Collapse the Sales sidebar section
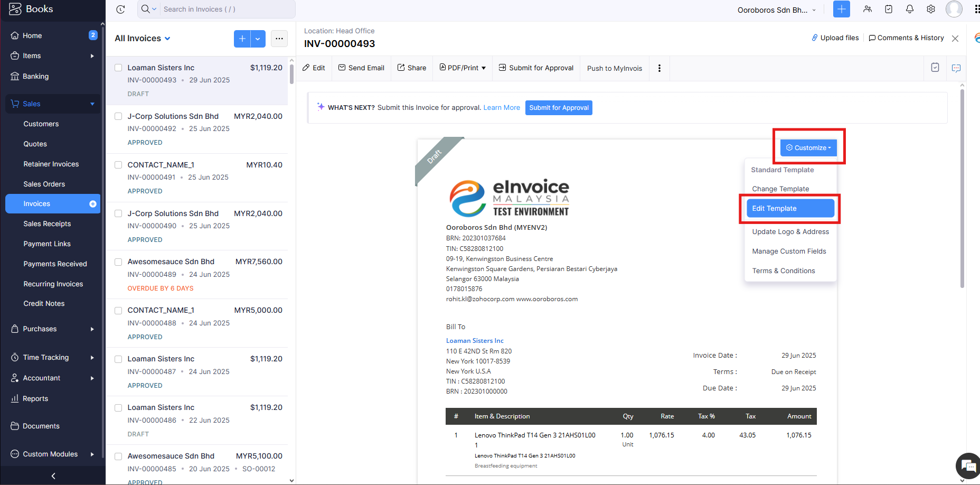Viewport: 980px width, 485px height. point(53,104)
